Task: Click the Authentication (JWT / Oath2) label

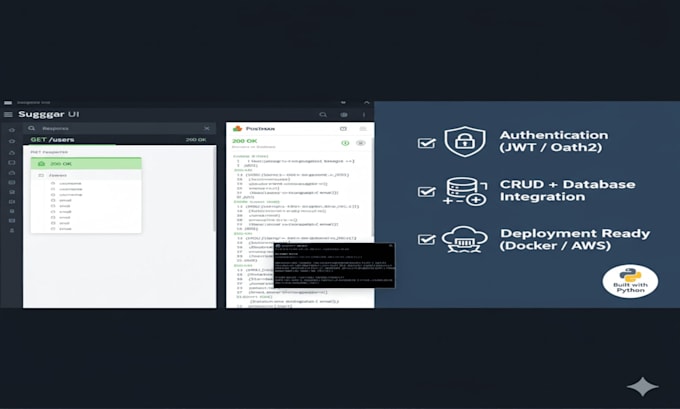Action: pyautogui.click(x=554, y=141)
